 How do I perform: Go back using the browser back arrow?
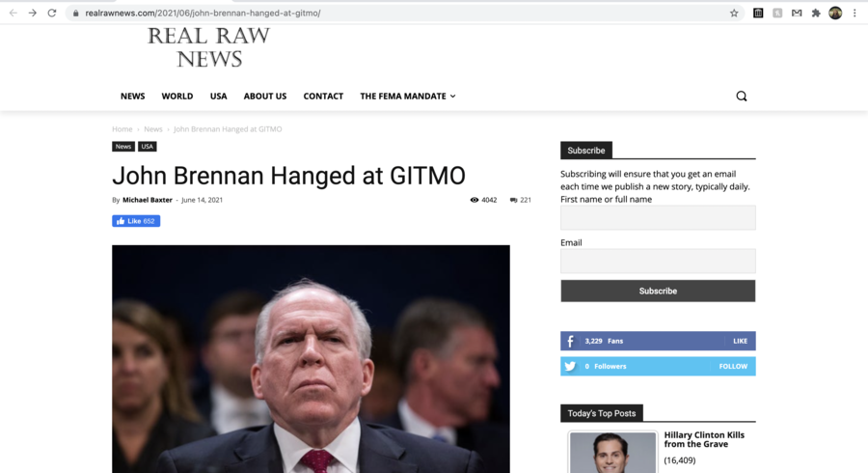coord(14,13)
